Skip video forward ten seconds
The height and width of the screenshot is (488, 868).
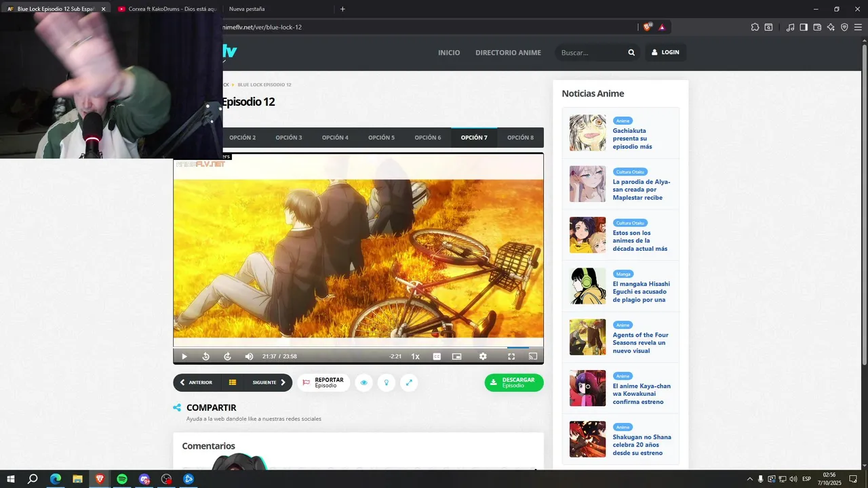point(228,357)
